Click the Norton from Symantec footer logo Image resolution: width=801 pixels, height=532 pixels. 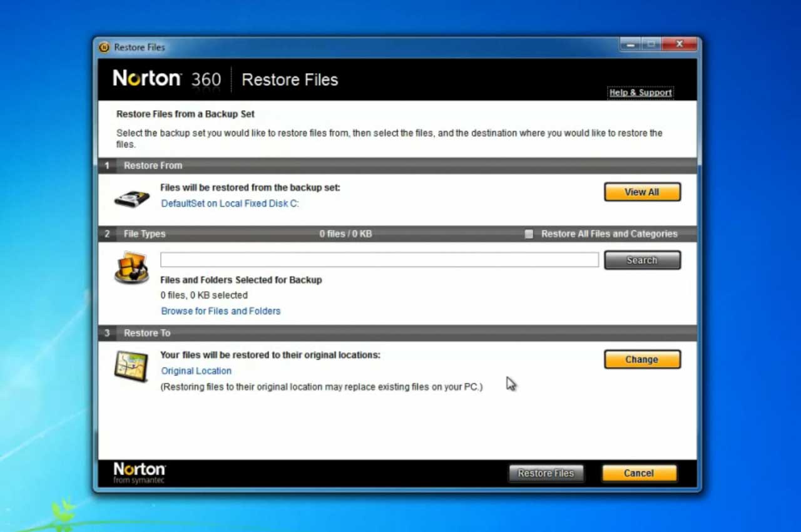139,473
